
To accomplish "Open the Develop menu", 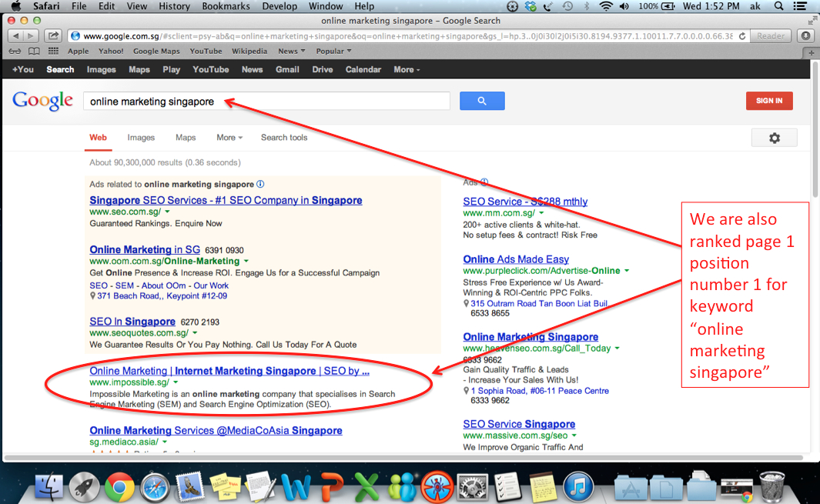I will (279, 6).
